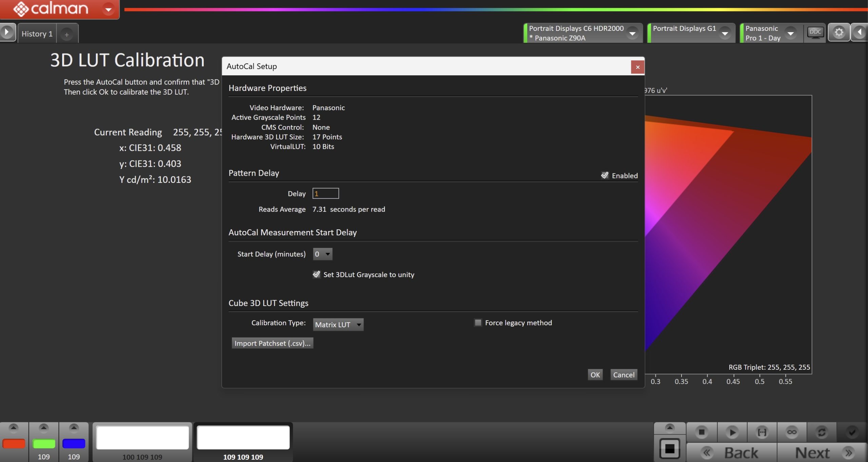Click the play read single icon
Screen dimensions: 868x462
tap(732, 432)
